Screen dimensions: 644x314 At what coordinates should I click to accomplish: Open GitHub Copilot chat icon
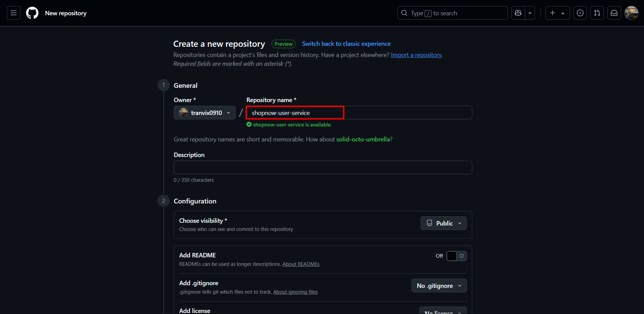pyautogui.click(x=518, y=13)
